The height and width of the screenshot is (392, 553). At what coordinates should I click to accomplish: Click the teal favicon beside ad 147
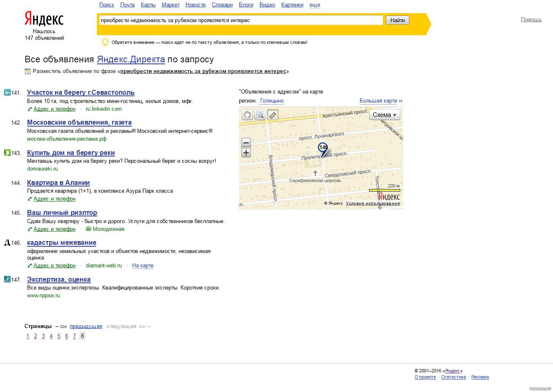coord(7,279)
